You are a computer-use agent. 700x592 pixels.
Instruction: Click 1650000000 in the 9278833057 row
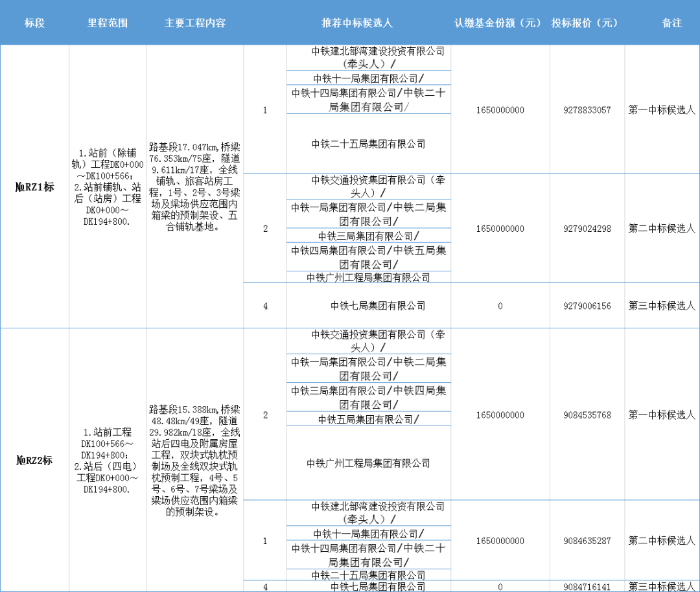coord(500,109)
